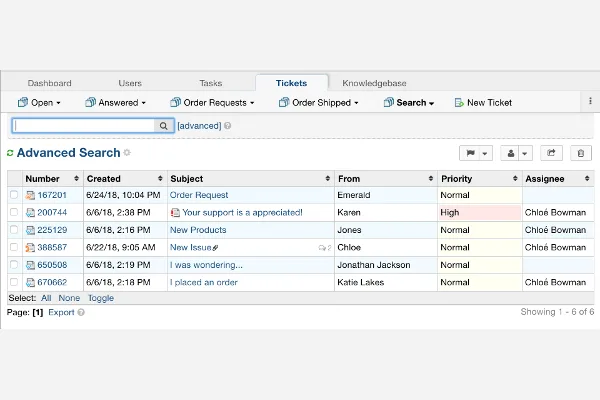Sort by the Created column

tap(125, 179)
